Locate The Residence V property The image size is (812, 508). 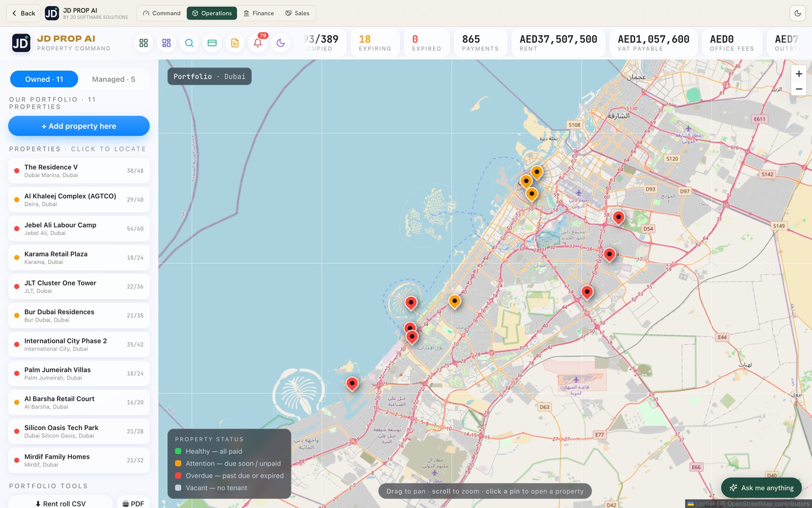79,171
